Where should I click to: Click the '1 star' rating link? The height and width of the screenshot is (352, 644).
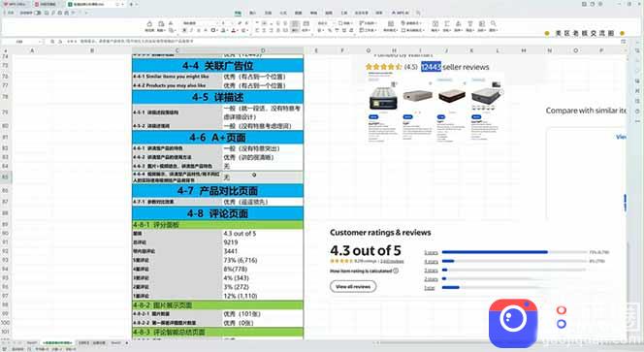(x=430, y=287)
